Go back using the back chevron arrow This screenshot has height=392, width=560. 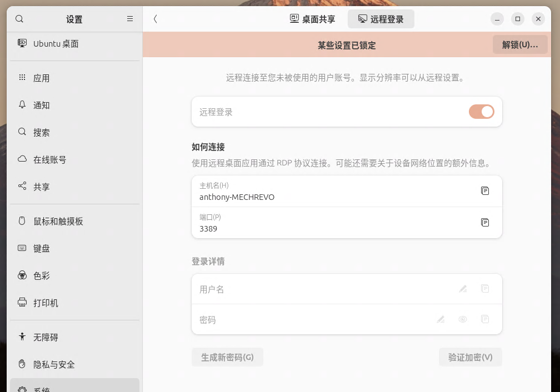(x=156, y=19)
